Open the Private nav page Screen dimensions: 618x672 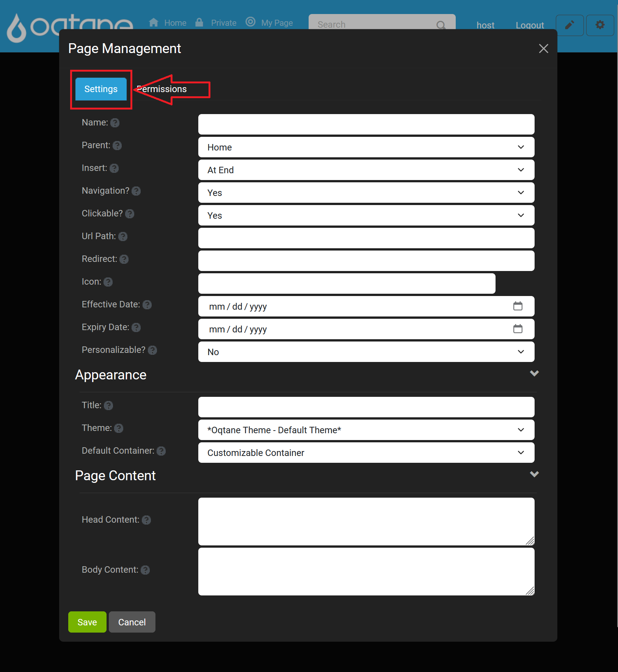(216, 23)
